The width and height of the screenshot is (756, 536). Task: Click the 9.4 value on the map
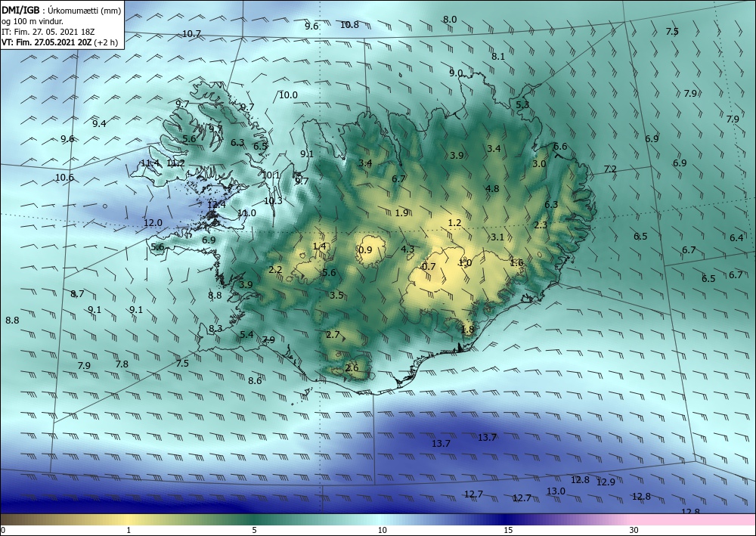(x=99, y=123)
